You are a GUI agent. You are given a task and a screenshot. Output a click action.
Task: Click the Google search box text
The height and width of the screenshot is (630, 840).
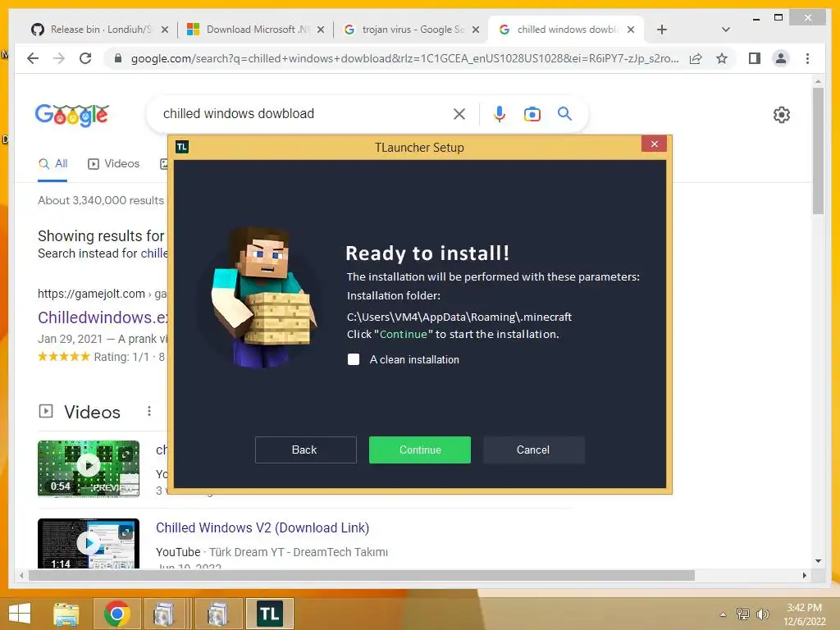(239, 113)
